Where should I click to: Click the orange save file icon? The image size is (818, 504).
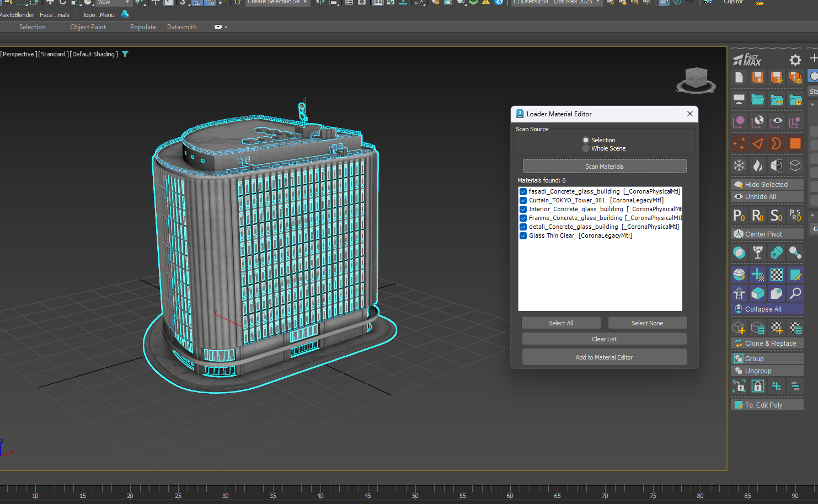(758, 77)
